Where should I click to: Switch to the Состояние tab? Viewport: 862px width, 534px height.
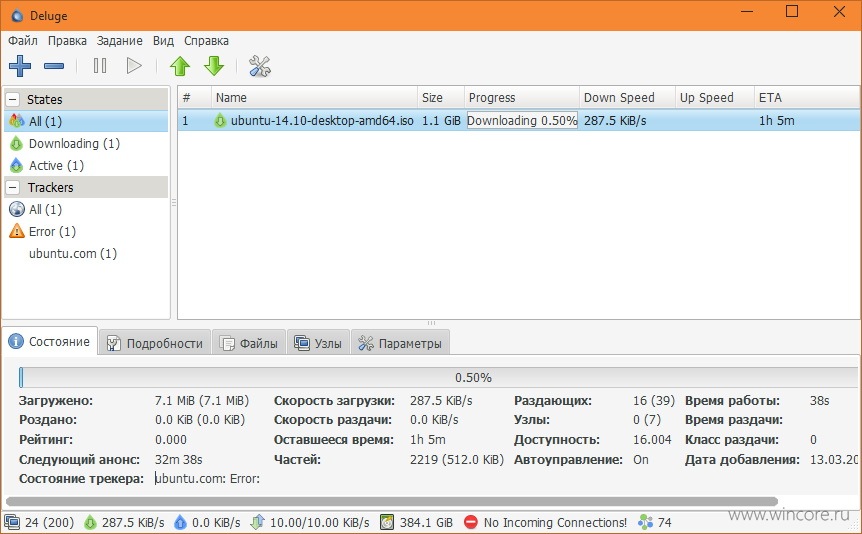tap(50, 342)
